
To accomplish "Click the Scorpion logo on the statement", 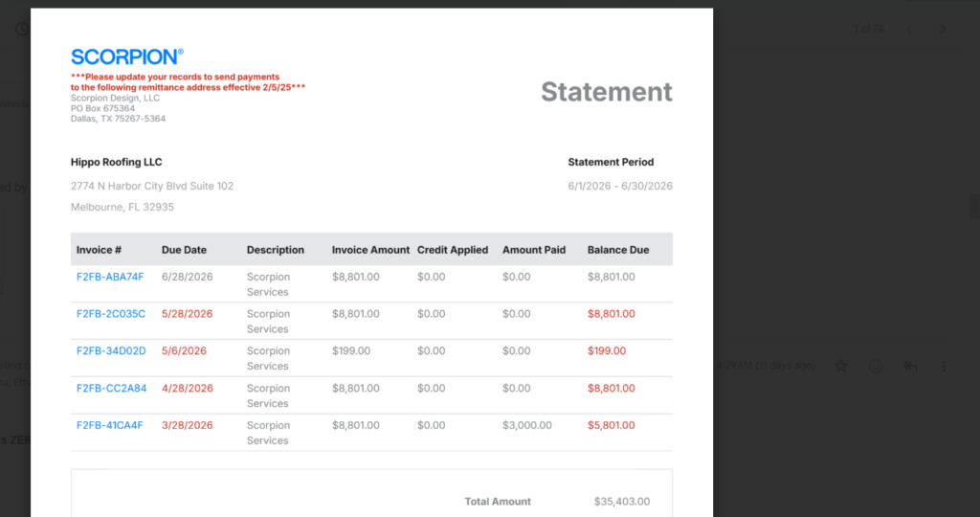I will point(127,56).
